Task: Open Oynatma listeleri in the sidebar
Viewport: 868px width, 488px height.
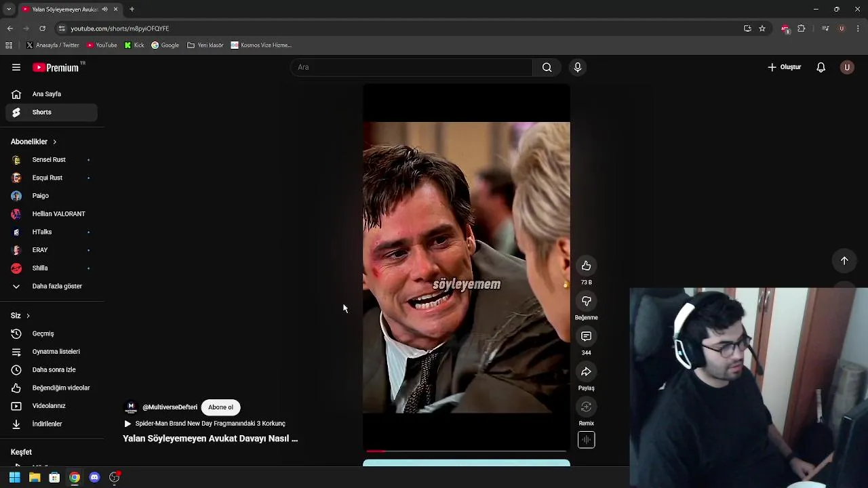Action: (52, 352)
